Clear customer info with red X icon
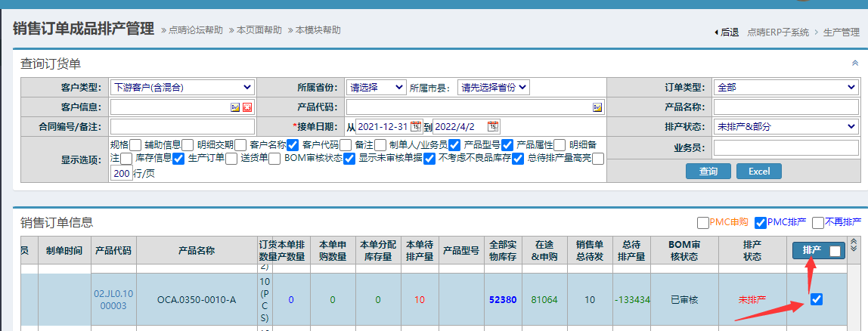This screenshot has height=331, width=868. point(246,107)
